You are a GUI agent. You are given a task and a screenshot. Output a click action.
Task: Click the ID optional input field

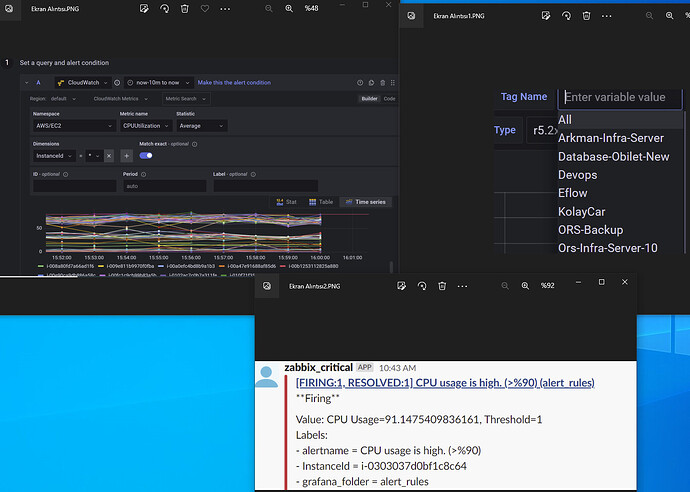[75, 186]
